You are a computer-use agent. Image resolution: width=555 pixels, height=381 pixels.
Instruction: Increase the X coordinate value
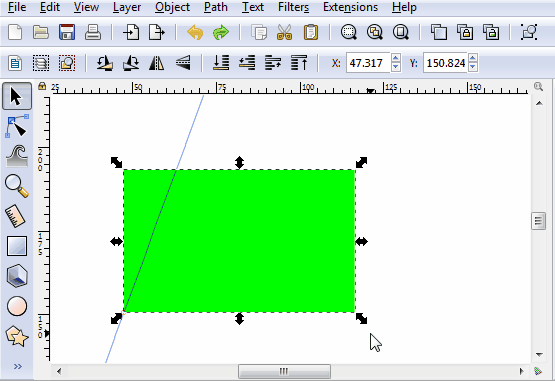pyautogui.click(x=396, y=58)
